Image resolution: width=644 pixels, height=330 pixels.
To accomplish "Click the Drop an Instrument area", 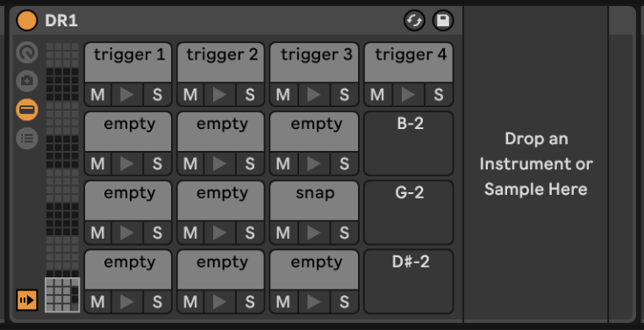I will pyautogui.click(x=535, y=164).
